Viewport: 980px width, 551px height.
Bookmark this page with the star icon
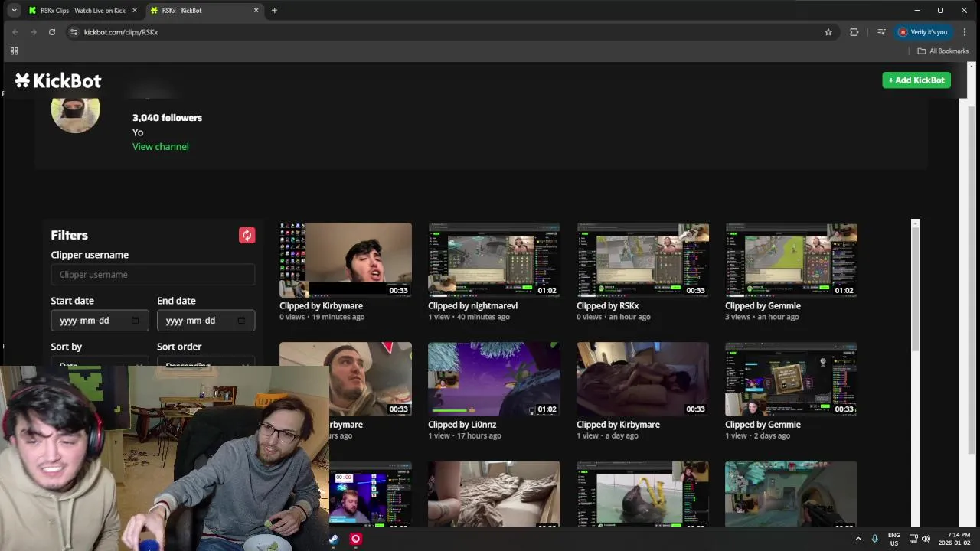point(828,32)
